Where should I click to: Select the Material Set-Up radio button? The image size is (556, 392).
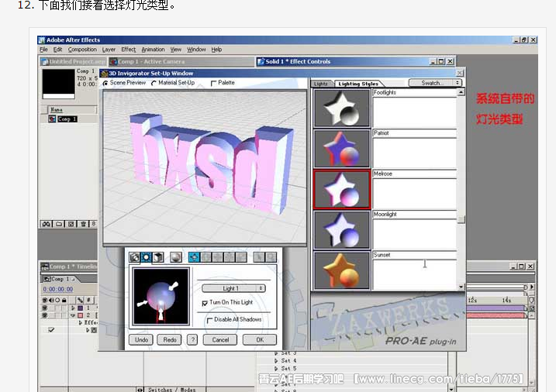[x=154, y=83]
